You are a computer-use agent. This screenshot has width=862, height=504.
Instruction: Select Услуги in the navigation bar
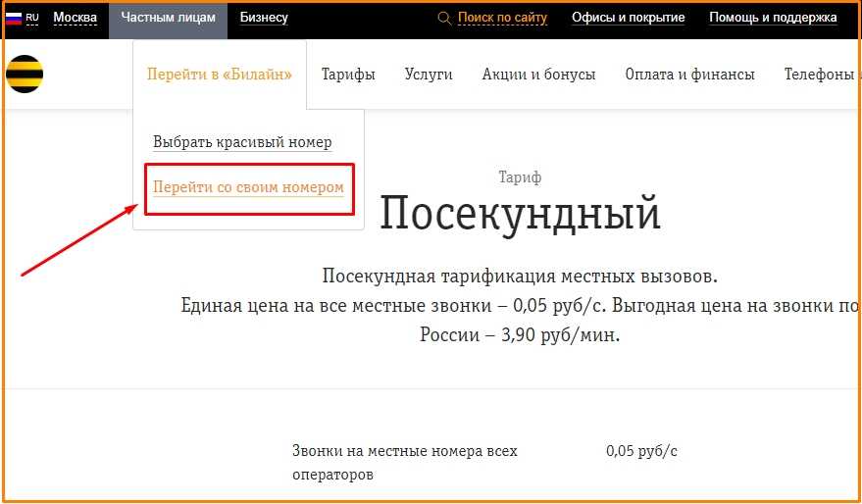429,75
